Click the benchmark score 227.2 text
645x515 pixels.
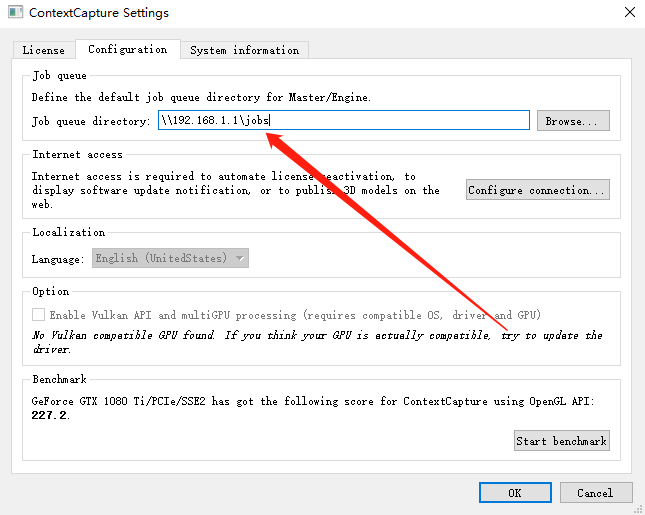click(x=50, y=415)
